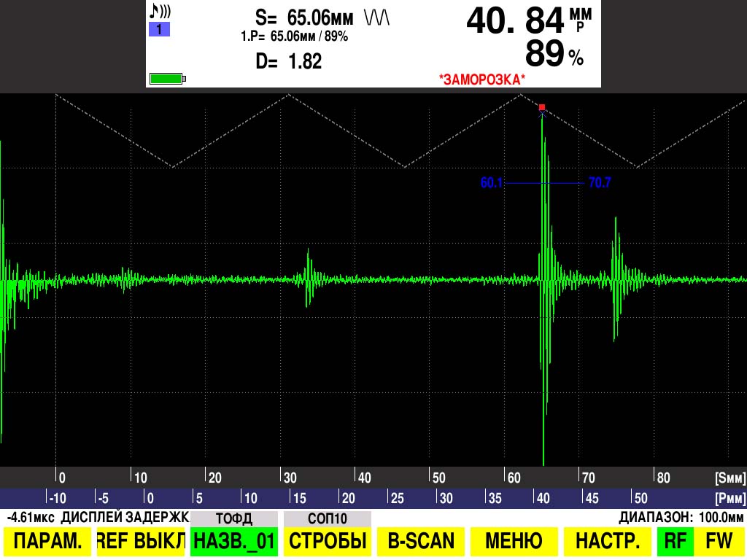747x560 pixels.
Task: Click the ДИАПАЗОН 100.0мм range value
Action: tap(681, 518)
